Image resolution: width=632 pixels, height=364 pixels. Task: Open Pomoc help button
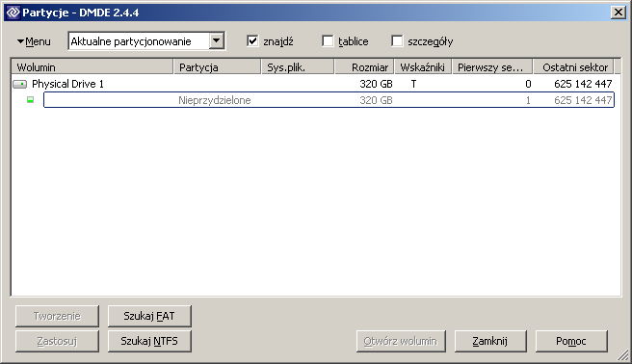[571, 341]
